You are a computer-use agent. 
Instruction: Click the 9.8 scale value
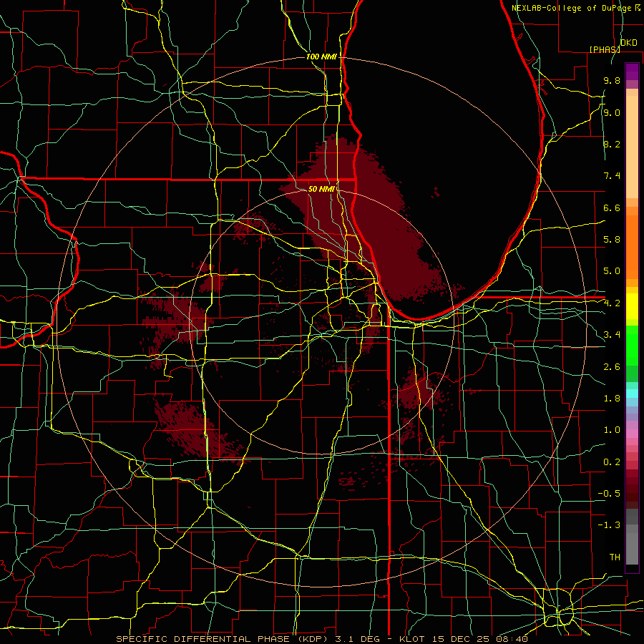(612, 80)
